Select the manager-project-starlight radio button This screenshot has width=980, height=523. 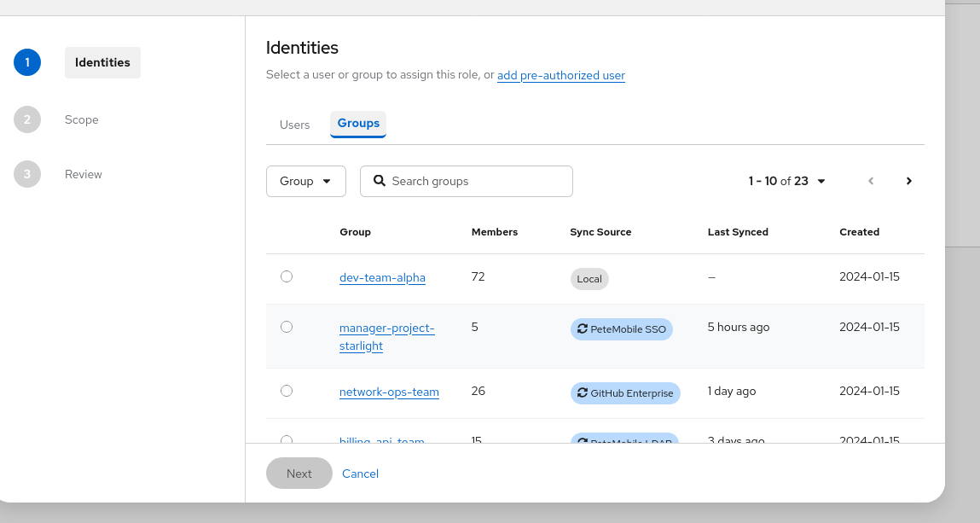click(x=287, y=327)
